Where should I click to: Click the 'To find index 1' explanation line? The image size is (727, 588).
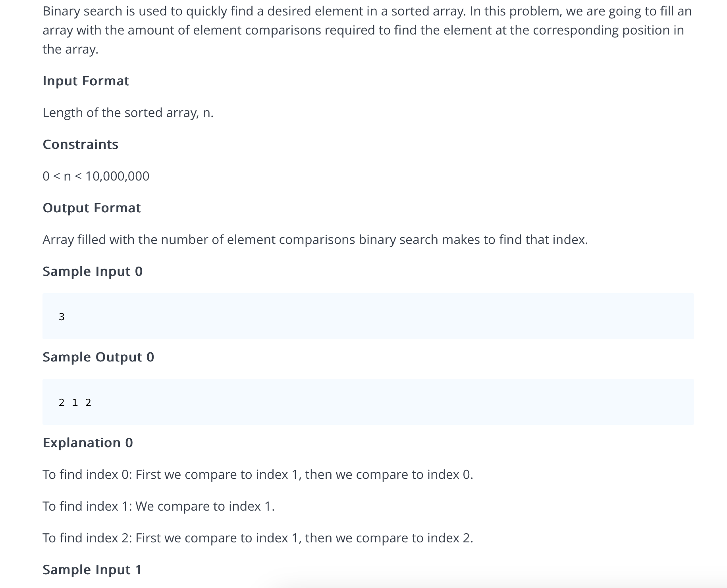(158, 506)
